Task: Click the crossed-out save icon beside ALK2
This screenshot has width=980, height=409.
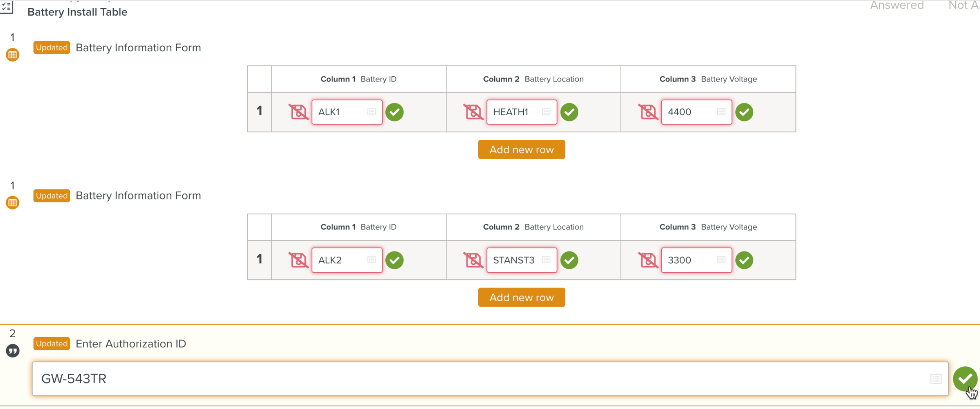Action: tap(298, 260)
